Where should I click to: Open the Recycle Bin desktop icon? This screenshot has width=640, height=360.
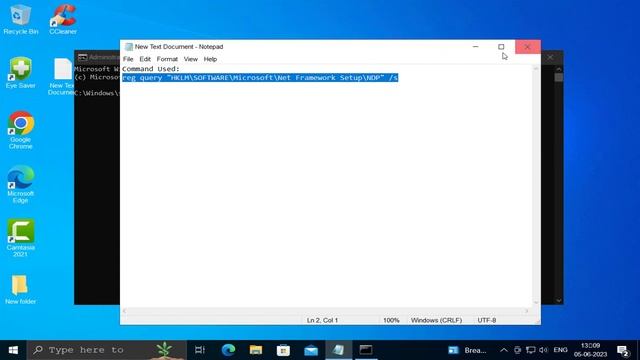click(20, 19)
